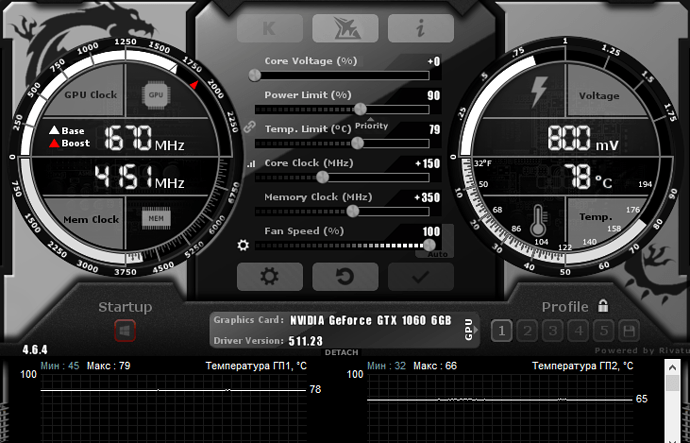Image resolution: width=690 pixels, height=443 pixels.
Task: Click the Boost red triangle legend
Action: click(70, 143)
